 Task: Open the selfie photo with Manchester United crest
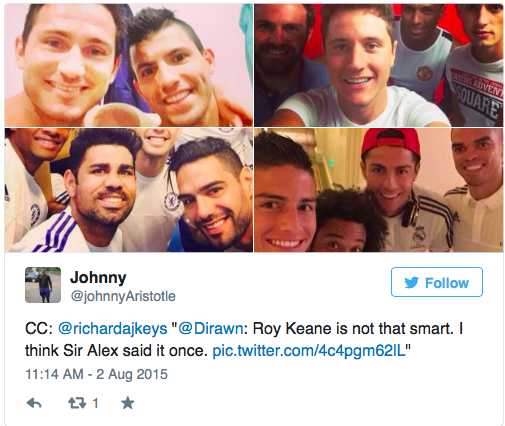coord(378,65)
